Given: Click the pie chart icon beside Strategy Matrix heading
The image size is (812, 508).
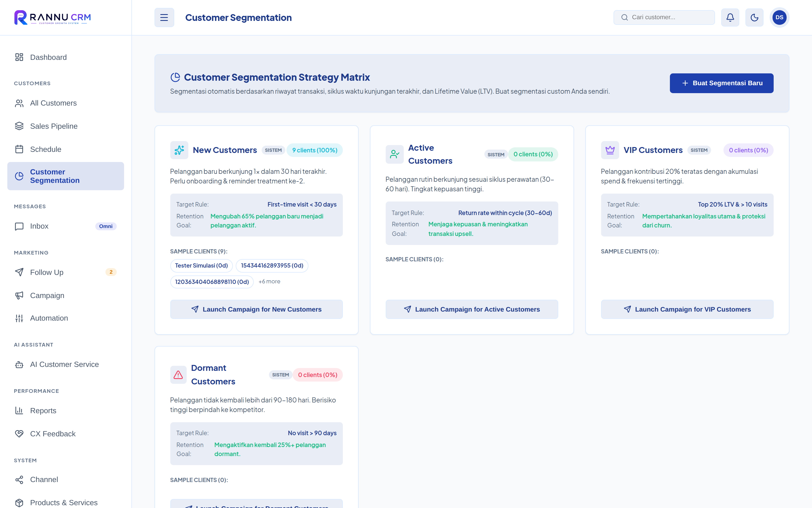Looking at the screenshot, I should (175, 77).
